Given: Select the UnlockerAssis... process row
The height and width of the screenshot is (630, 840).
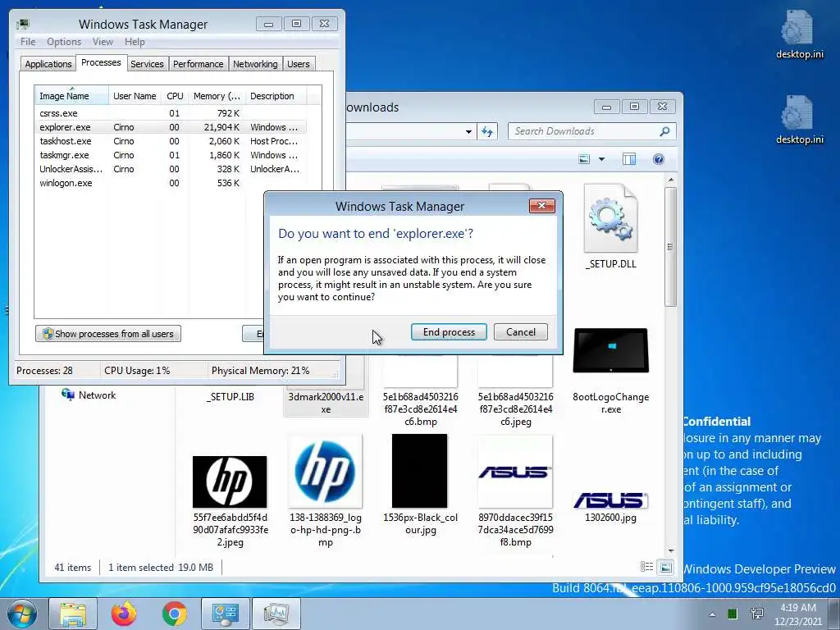Looking at the screenshot, I should (171, 169).
